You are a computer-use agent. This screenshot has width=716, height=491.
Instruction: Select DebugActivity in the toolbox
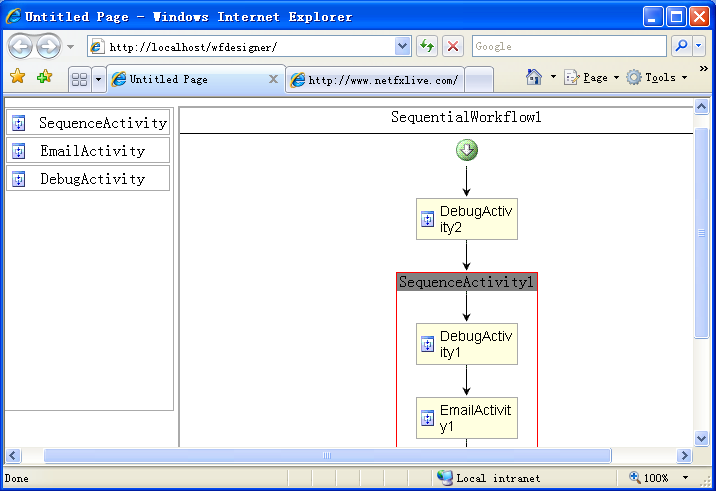(x=88, y=178)
